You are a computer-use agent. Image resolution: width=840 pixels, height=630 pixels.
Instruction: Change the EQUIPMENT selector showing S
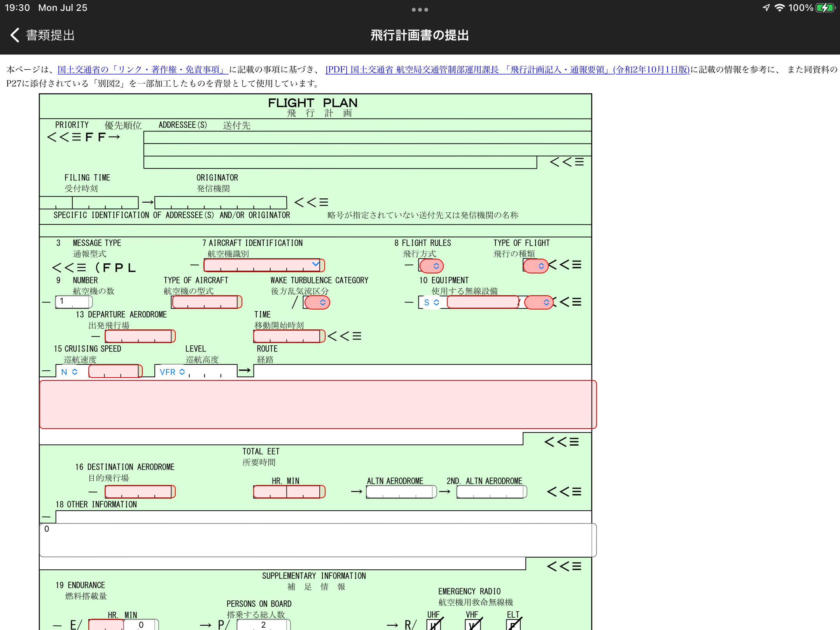[x=430, y=302]
